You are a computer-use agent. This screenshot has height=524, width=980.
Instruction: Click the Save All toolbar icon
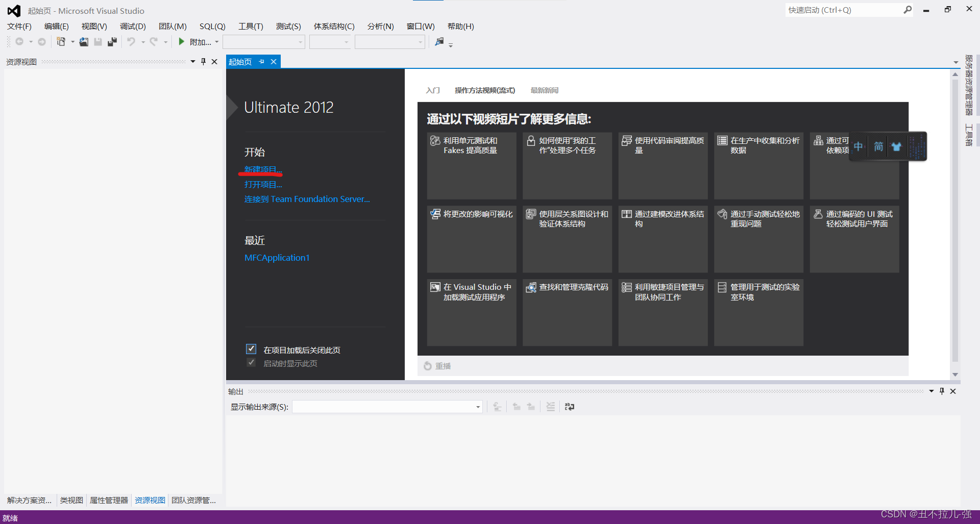pos(112,42)
